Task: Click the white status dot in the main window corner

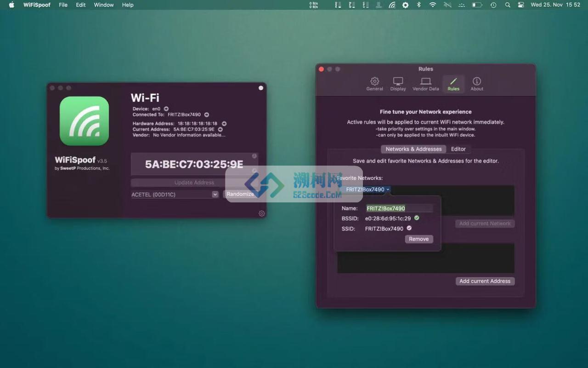Action: click(x=261, y=88)
